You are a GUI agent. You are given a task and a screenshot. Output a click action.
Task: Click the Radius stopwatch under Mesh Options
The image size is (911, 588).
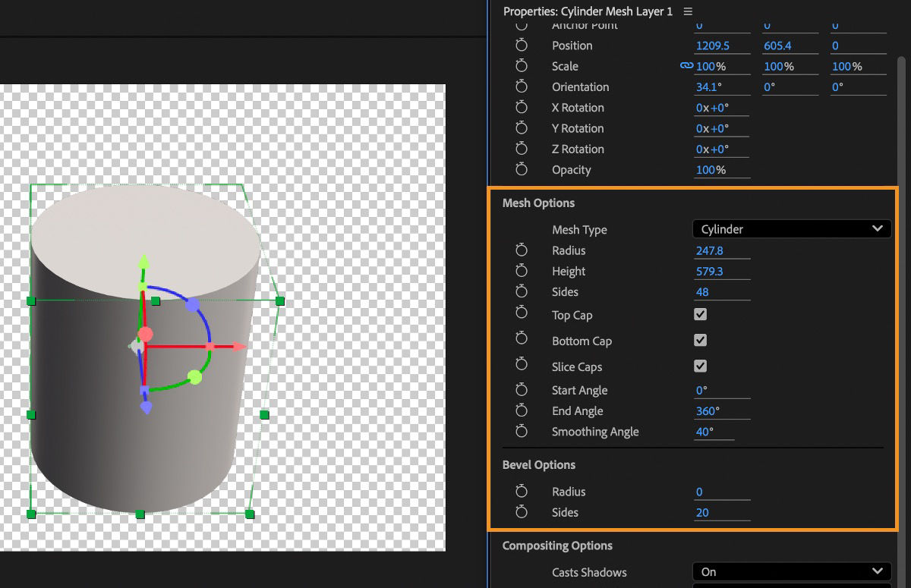pyautogui.click(x=521, y=250)
